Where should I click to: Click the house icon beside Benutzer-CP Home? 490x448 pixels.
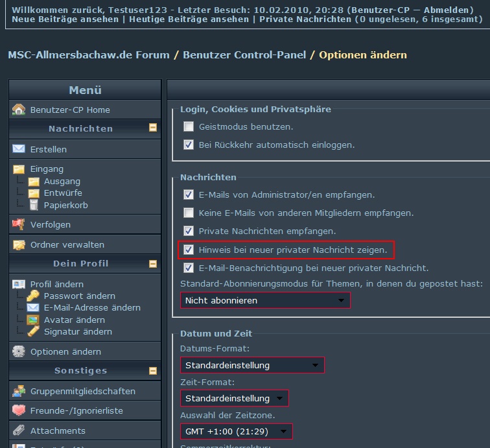point(19,110)
